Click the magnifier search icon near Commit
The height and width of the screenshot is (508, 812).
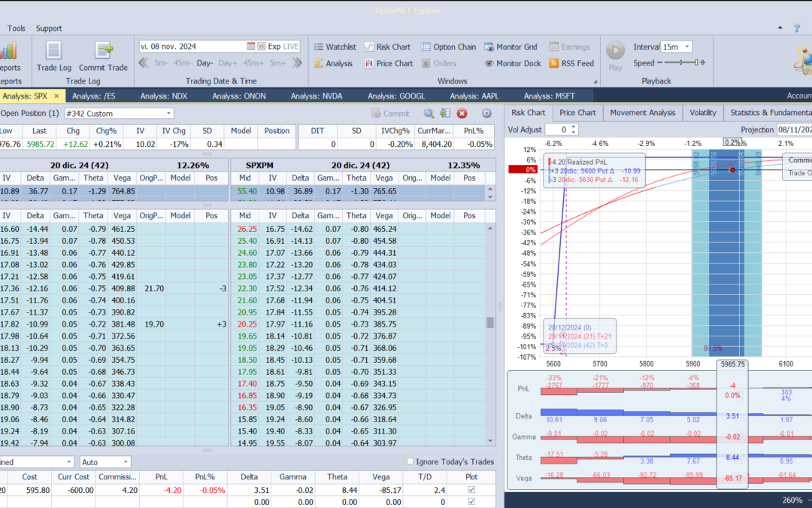click(429, 114)
